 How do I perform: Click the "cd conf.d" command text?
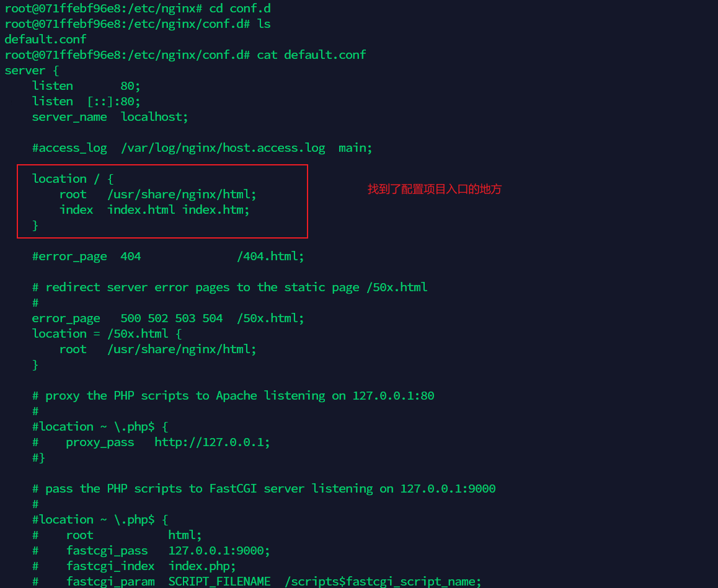tap(240, 8)
